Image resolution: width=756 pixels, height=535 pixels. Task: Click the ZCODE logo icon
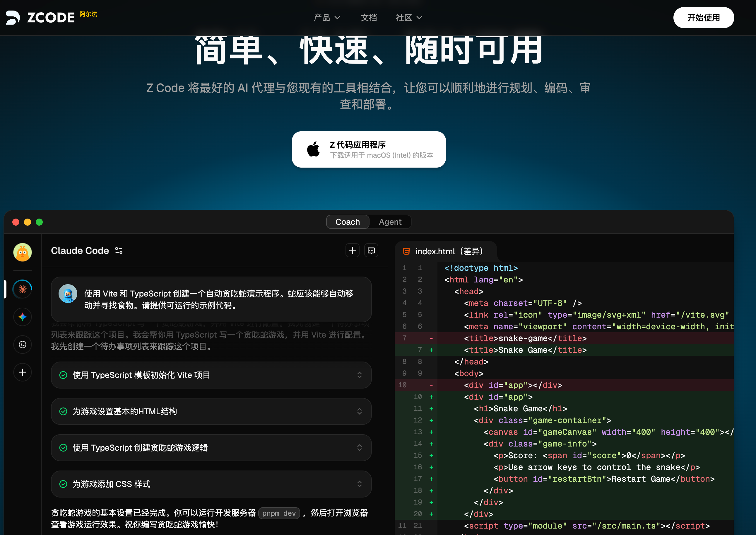pos(13,18)
